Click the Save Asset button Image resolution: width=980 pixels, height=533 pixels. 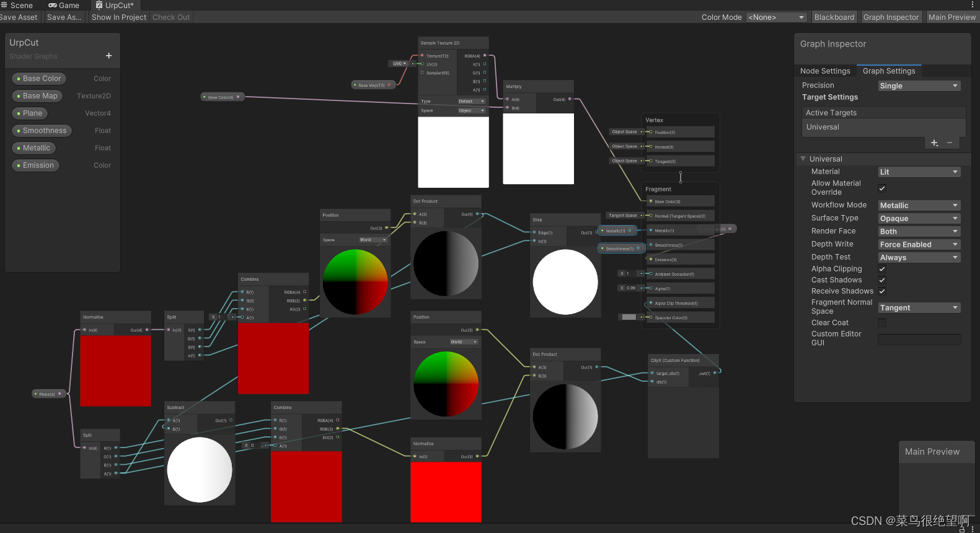[19, 17]
